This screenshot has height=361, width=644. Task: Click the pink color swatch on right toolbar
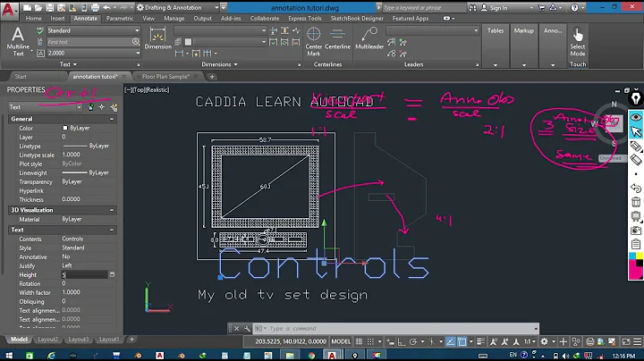636,269
